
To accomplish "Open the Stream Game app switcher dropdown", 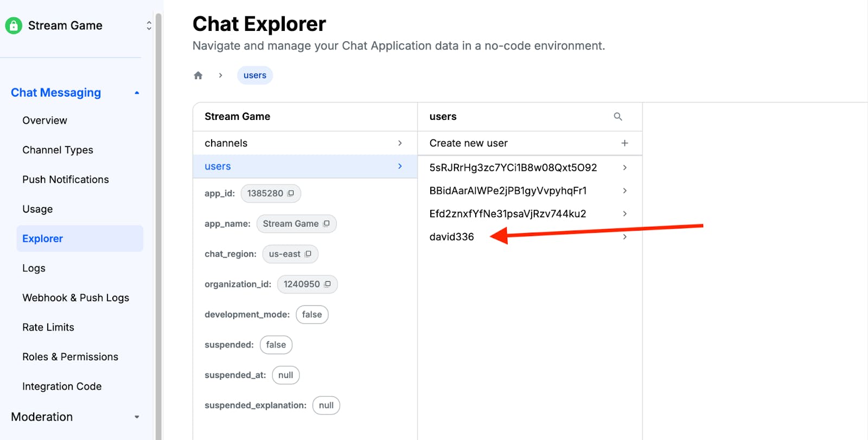I will pos(149,25).
